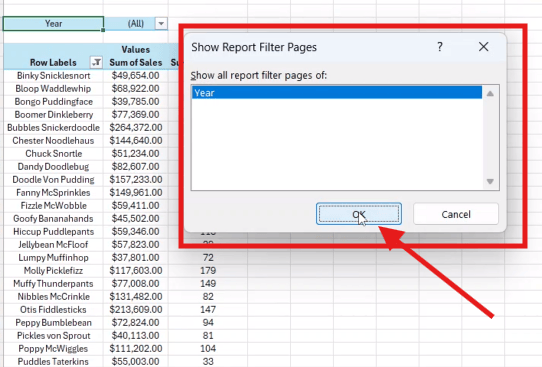The height and width of the screenshot is (367, 542).
Task: Select the Chester Noodlehaus row label
Action: (53, 141)
